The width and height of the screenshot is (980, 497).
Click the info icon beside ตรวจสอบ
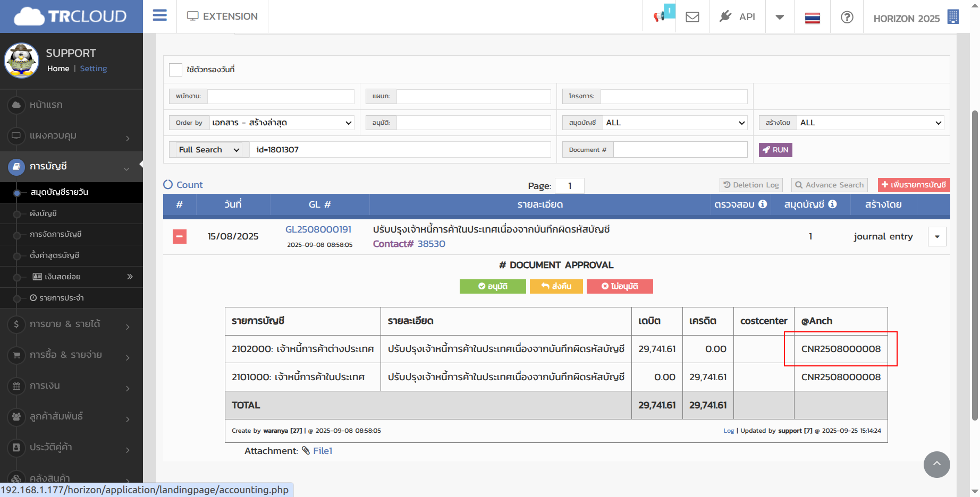[x=763, y=204]
